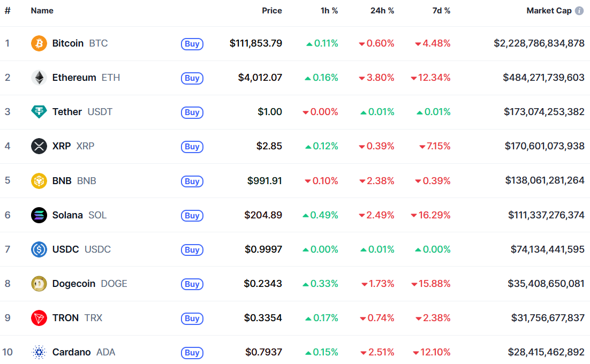590x364 pixels.
Task: Click the Bitcoin coin logo icon
Action: [x=39, y=43]
